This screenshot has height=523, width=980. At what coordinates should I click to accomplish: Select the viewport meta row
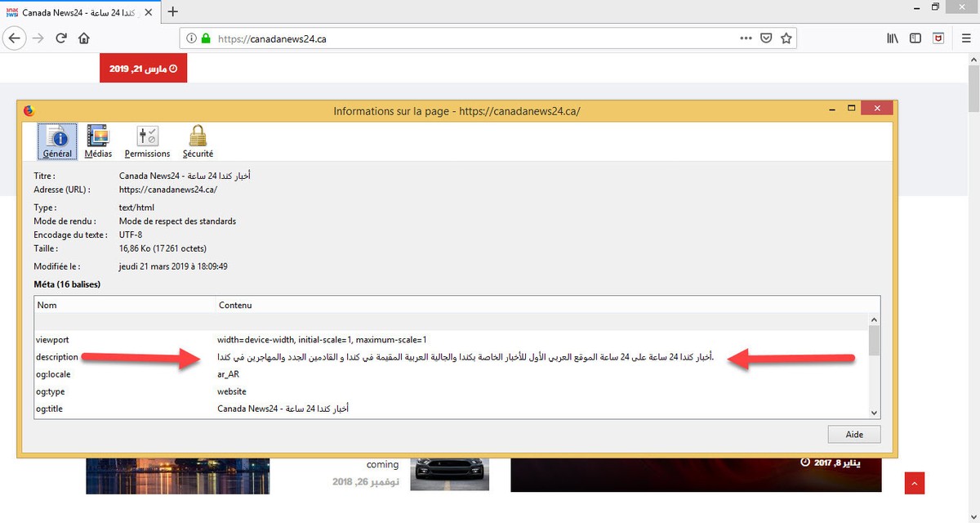(x=451, y=339)
